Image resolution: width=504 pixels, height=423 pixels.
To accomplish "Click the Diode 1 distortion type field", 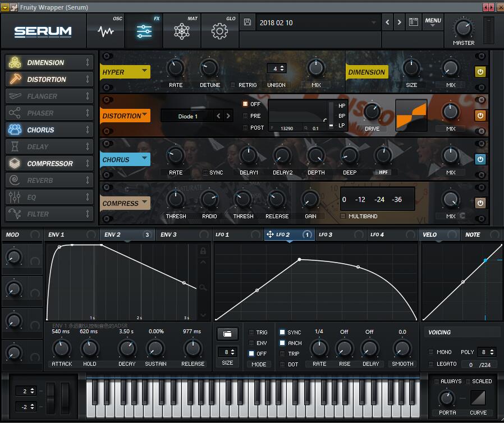I will point(187,116).
